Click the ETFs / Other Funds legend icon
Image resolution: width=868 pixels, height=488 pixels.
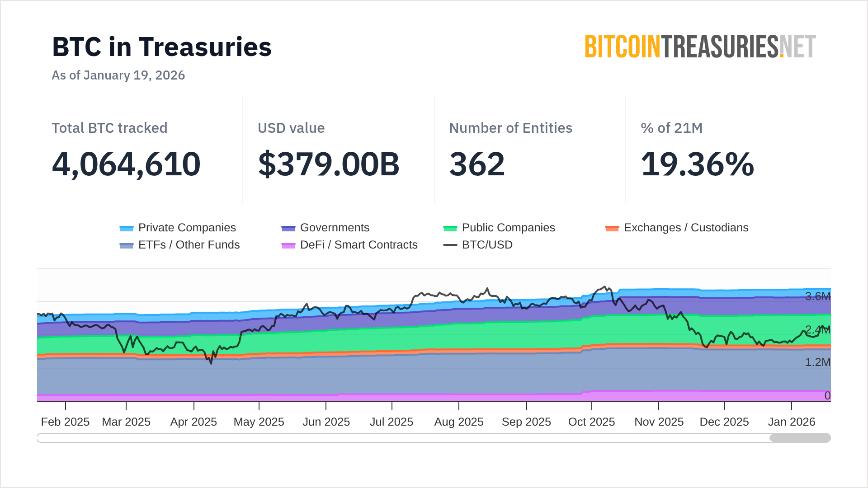[127, 245]
